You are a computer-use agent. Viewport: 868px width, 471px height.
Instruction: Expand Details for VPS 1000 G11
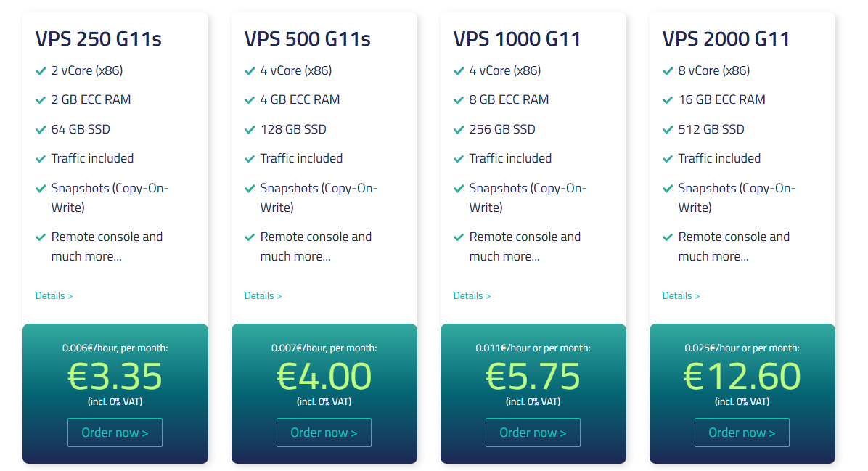tap(472, 295)
